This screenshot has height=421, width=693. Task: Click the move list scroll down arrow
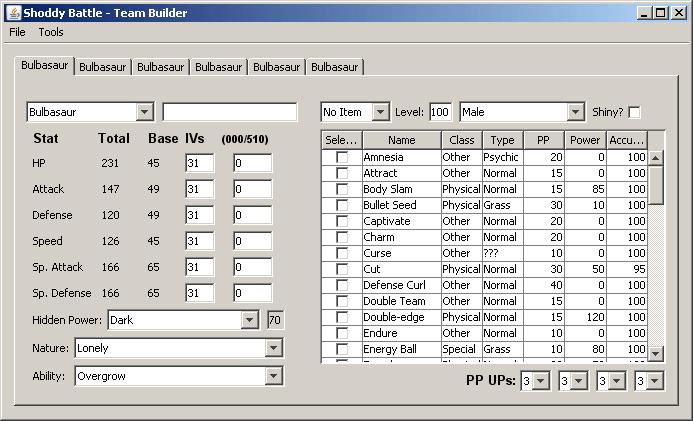[656, 353]
